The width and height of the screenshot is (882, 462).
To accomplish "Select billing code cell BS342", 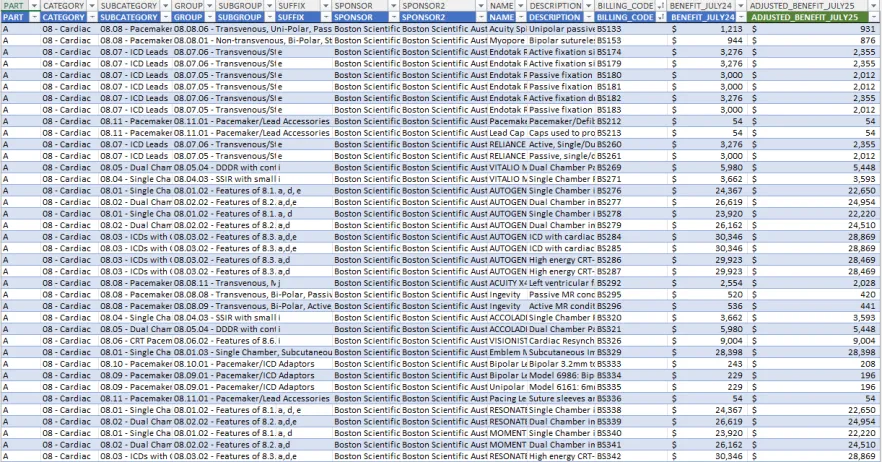I will 631,456.
